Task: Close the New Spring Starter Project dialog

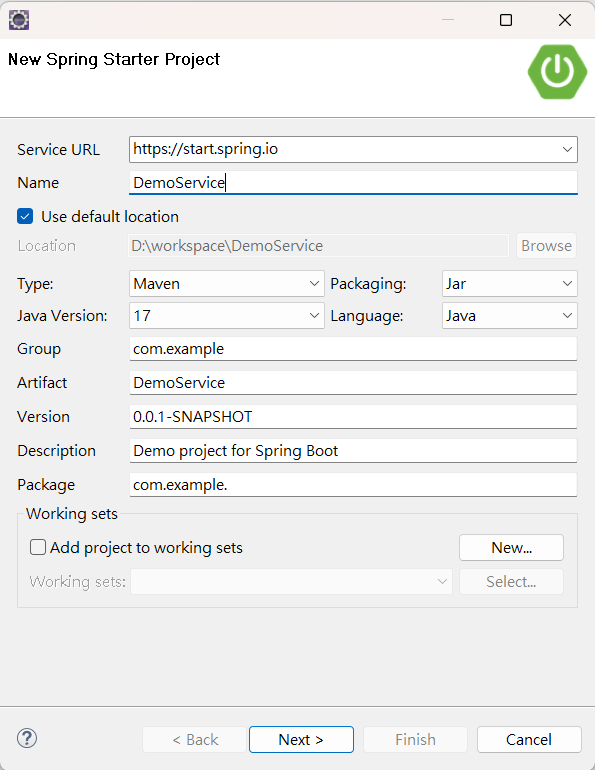Action: click(565, 20)
